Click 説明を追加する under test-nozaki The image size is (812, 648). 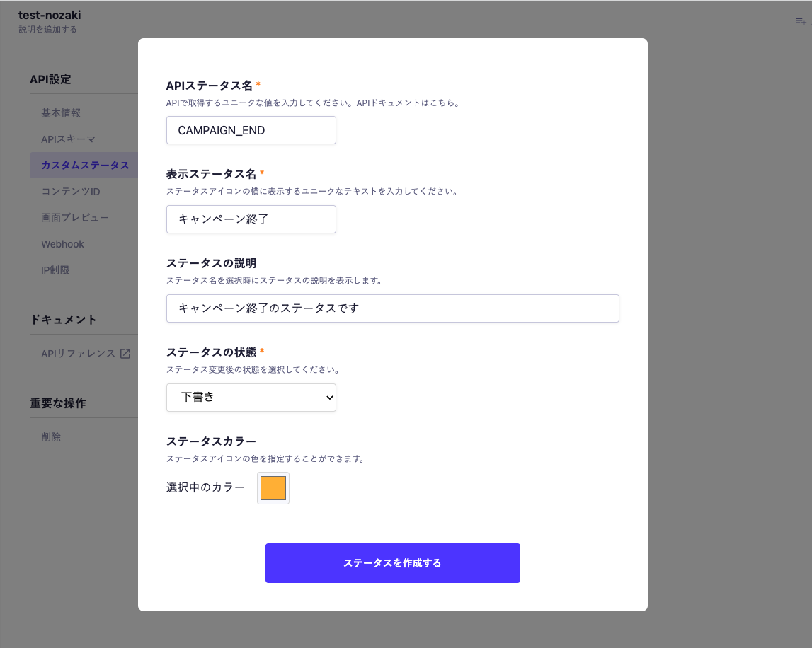[47, 30]
